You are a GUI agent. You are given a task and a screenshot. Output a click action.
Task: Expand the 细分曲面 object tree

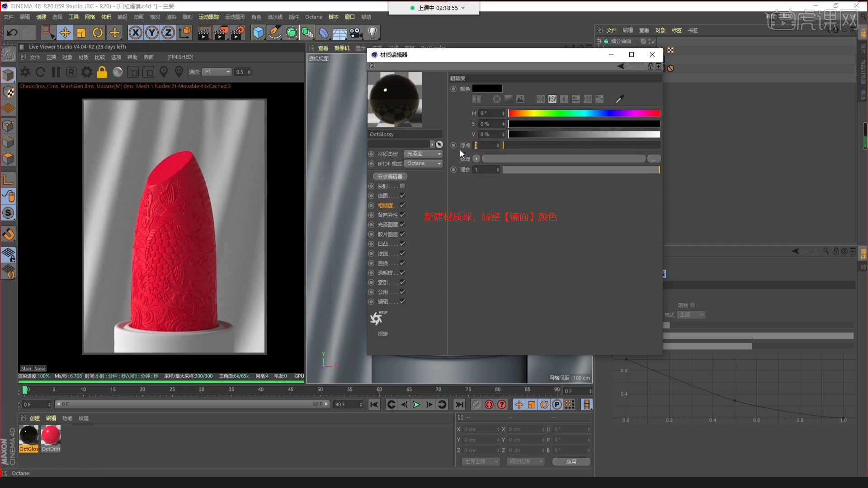pos(599,41)
